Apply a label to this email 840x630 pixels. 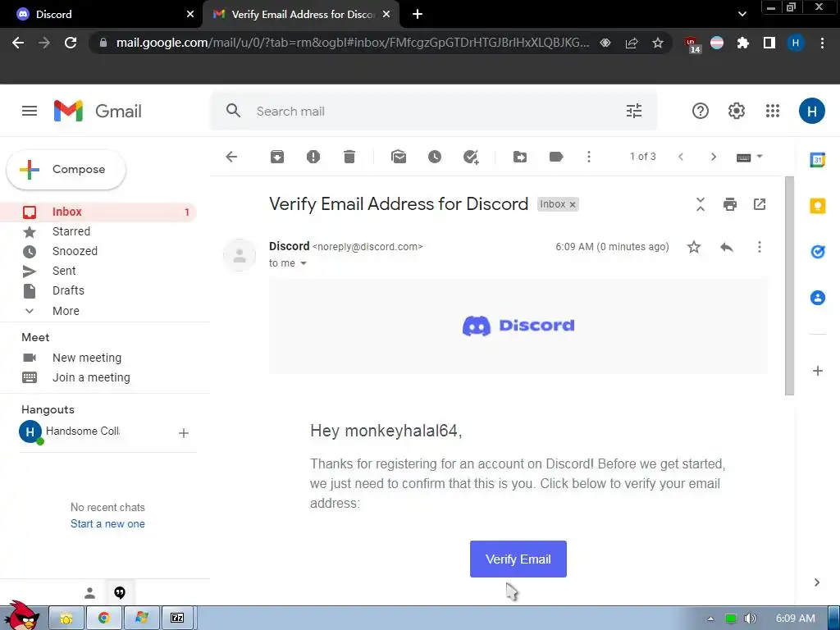click(x=556, y=157)
